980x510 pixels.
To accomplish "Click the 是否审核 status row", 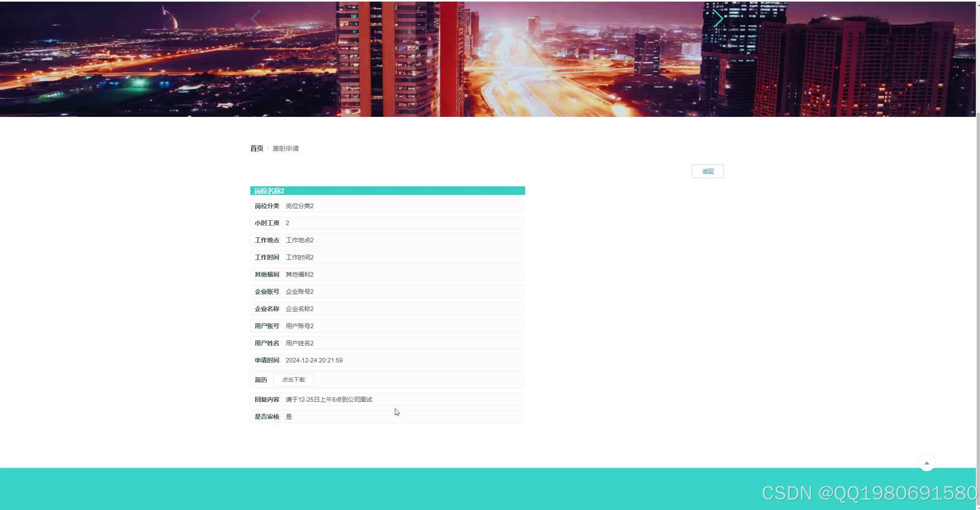I will (386, 417).
